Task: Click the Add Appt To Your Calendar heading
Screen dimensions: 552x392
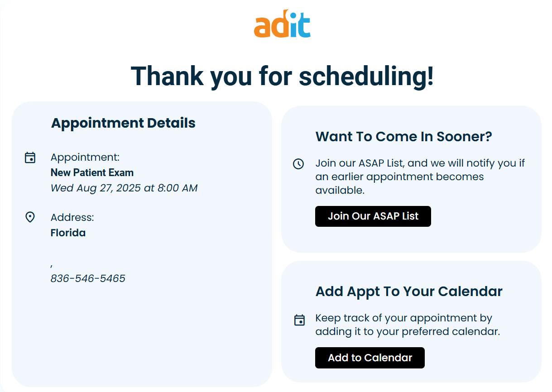Action: point(409,291)
